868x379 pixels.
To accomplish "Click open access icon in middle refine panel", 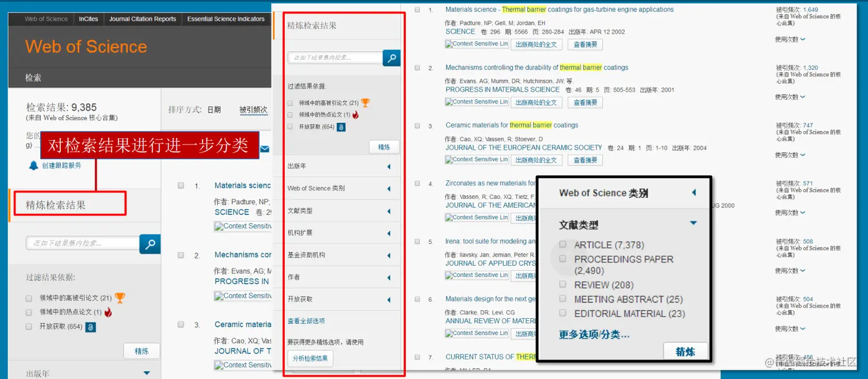I will click(341, 127).
